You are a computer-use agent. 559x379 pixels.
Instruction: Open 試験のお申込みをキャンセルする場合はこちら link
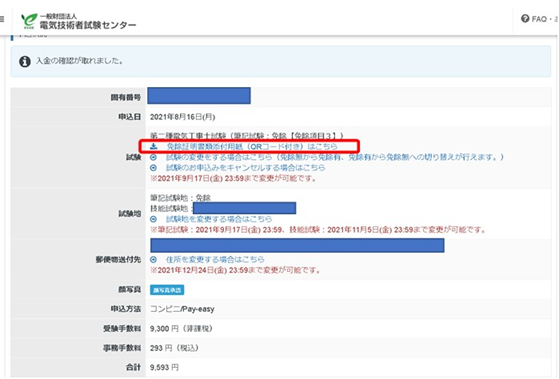[246, 168]
